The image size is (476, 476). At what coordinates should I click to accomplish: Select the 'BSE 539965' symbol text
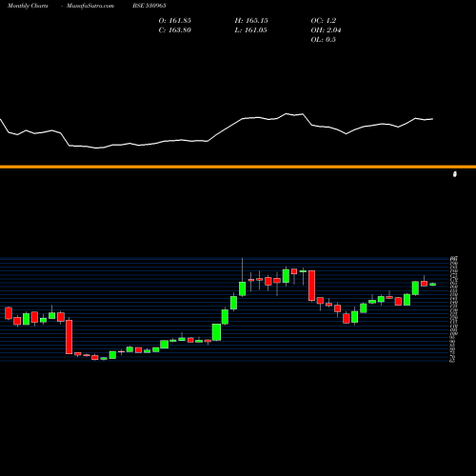click(149, 6)
